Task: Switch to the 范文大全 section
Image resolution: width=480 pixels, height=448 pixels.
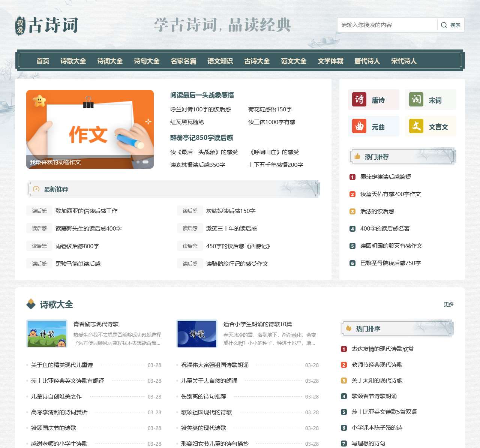Action: tap(294, 61)
